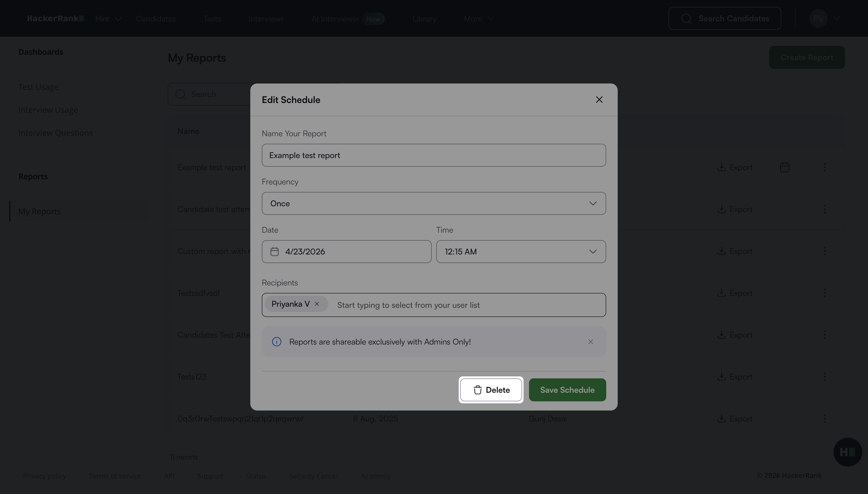
Task: Open kebab menu for Example test report
Action: pyautogui.click(x=825, y=167)
